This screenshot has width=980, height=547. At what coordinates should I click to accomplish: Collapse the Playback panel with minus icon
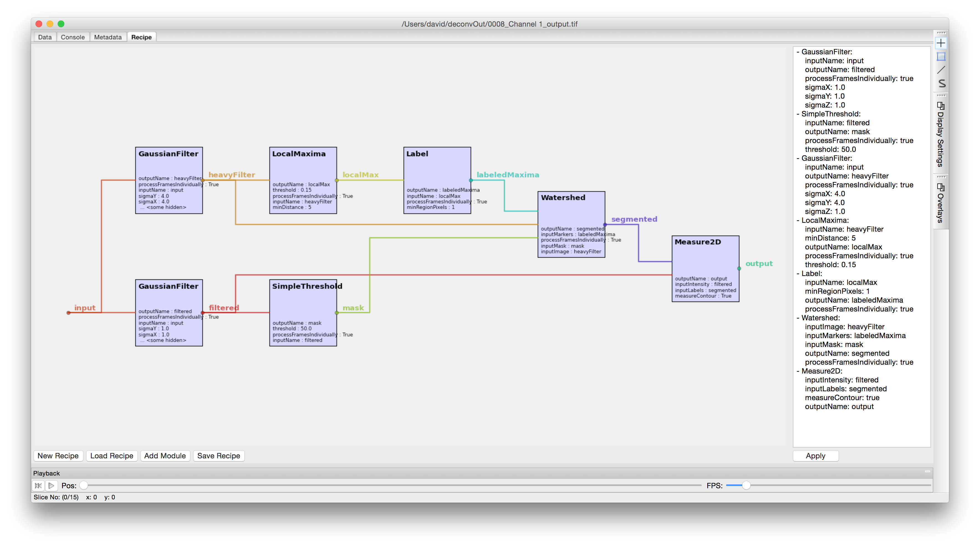pos(928,472)
